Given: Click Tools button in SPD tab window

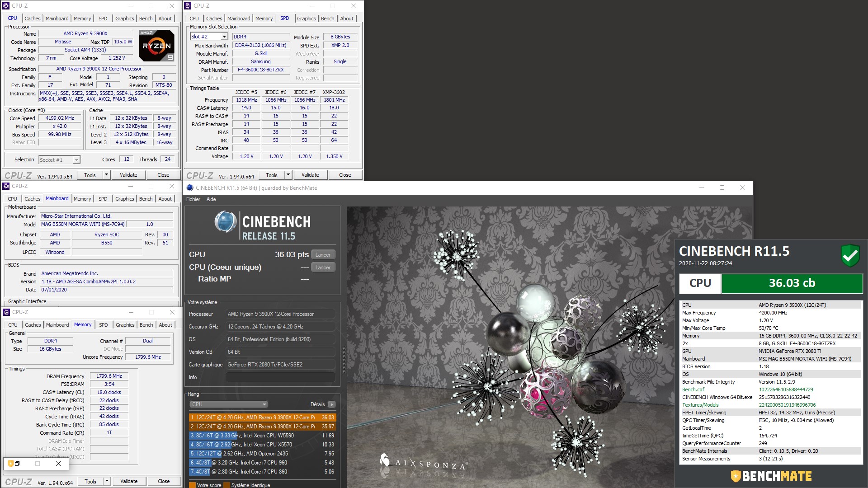Looking at the screenshot, I should pos(272,175).
